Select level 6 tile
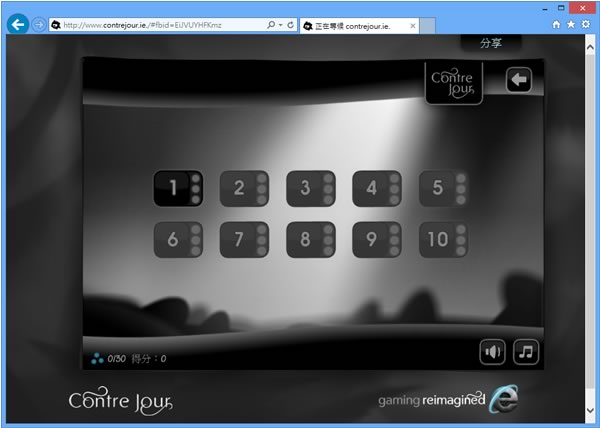The height and width of the screenshot is (428, 600). click(178, 239)
